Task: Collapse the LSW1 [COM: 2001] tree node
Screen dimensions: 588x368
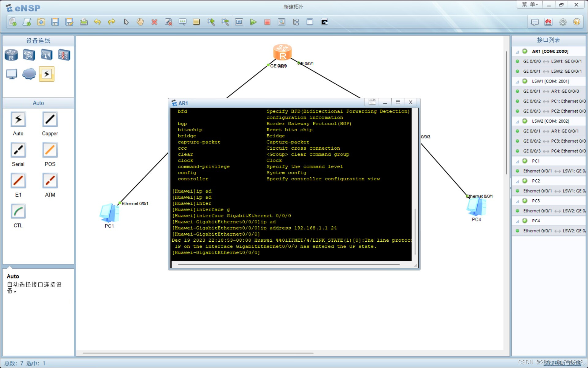Action: click(x=517, y=82)
